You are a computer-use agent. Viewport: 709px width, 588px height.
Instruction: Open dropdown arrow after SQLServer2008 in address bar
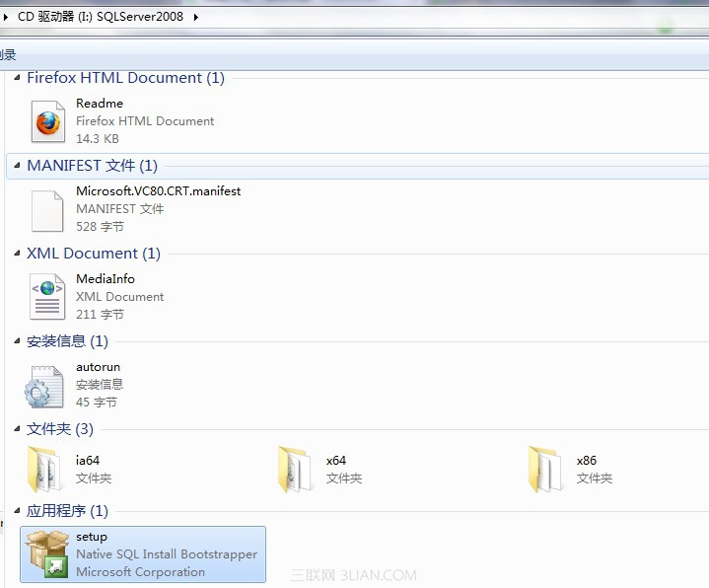click(x=196, y=17)
